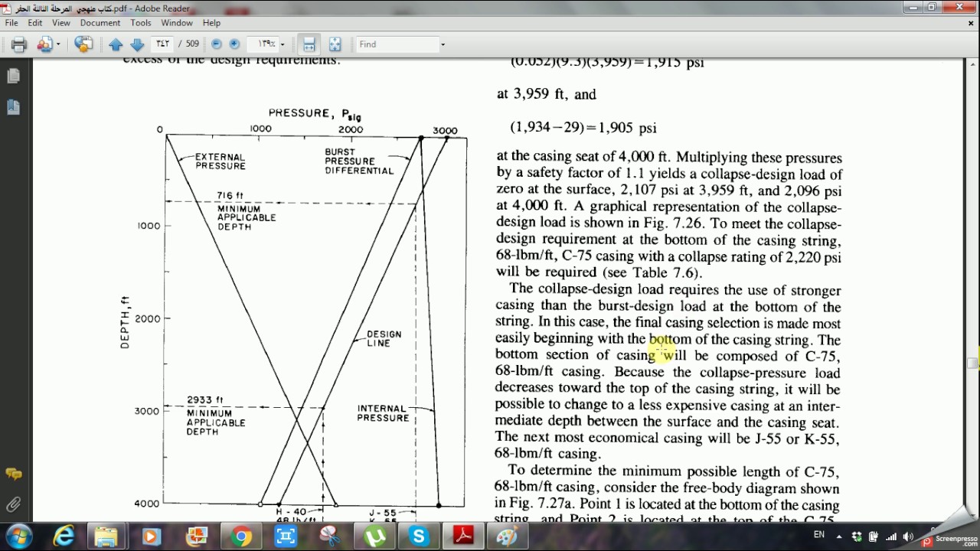Open the Tools menu

(x=141, y=23)
